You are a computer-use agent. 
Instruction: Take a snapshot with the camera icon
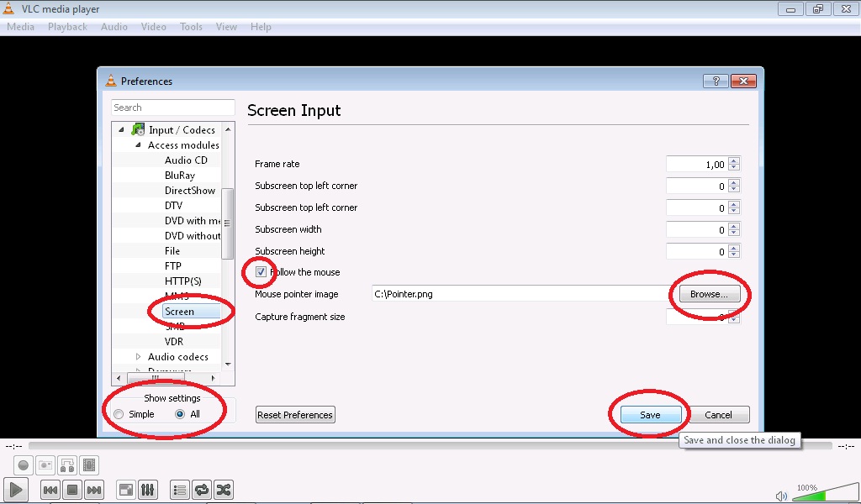pos(45,465)
